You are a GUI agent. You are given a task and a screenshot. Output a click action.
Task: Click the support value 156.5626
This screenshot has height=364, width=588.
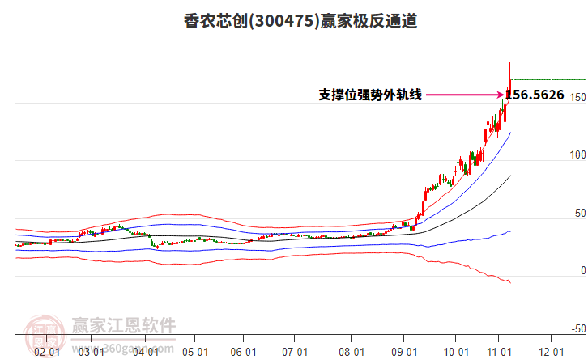pyautogui.click(x=535, y=95)
